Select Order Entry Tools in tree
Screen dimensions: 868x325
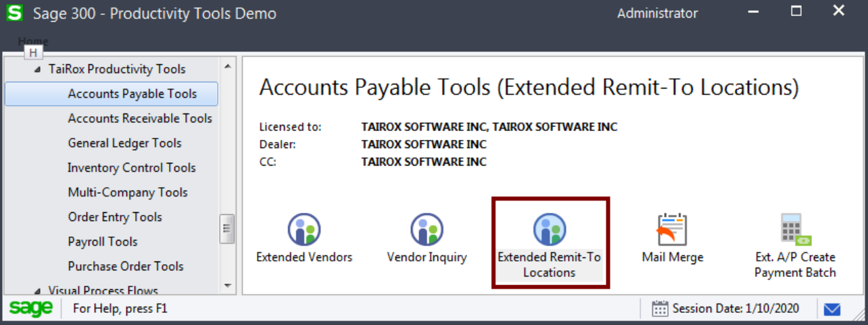(115, 217)
